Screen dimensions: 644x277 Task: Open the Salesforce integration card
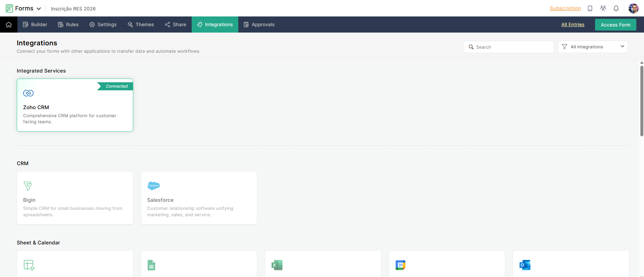pos(199,198)
